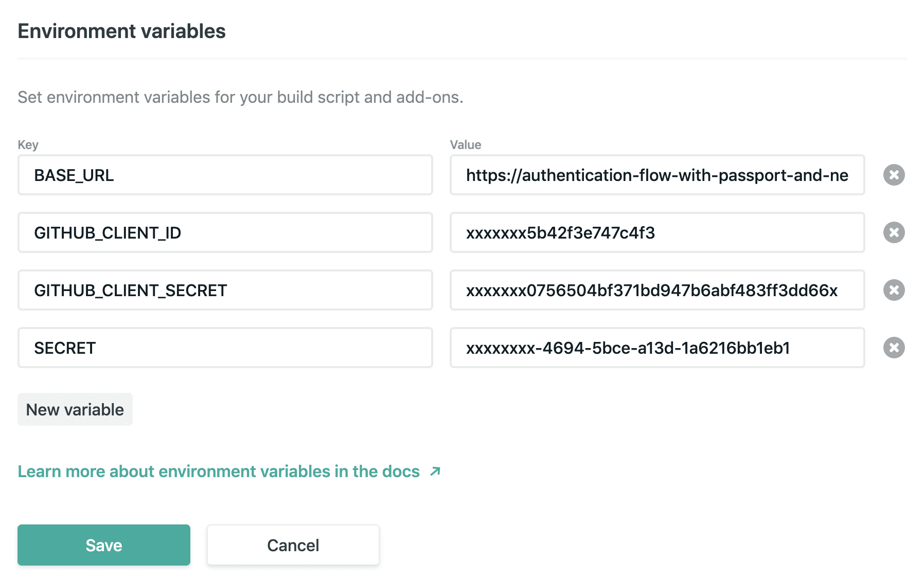This screenshot has height=581, width=924.
Task: Click the Key column label
Action: coord(28,144)
